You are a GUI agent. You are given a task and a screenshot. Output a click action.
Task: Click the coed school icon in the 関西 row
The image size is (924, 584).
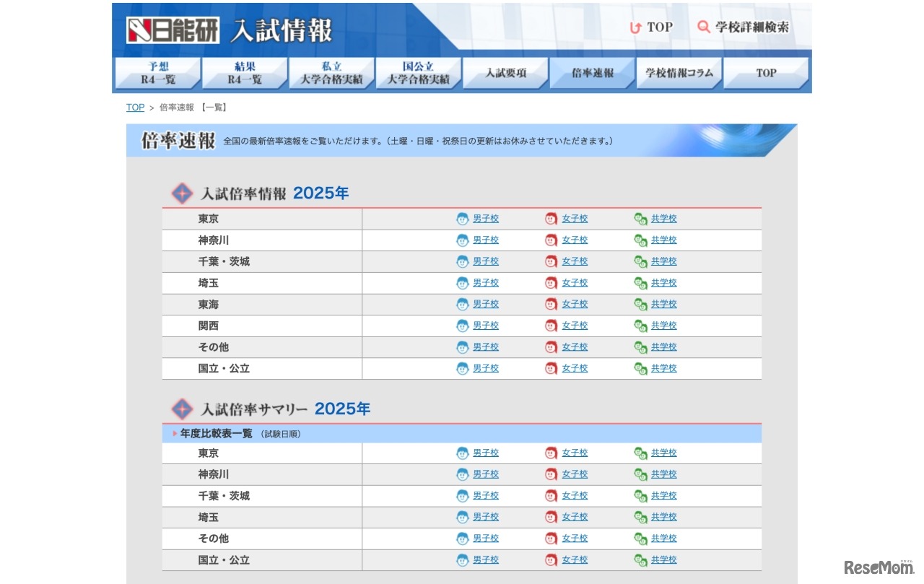point(639,325)
